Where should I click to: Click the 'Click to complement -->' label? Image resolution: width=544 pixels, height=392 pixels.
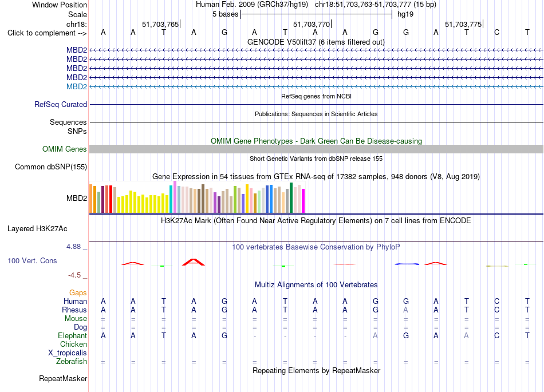pyautogui.click(x=47, y=33)
